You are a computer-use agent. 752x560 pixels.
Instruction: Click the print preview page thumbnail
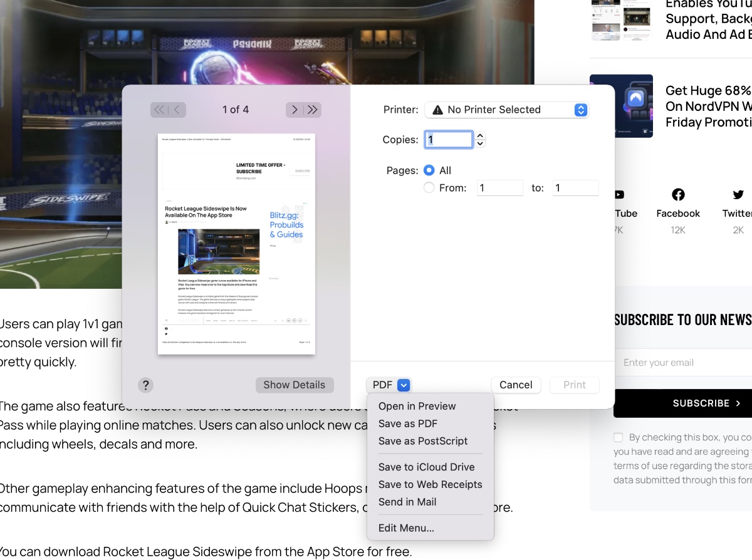pyautogui.click(x=236, y=244)
